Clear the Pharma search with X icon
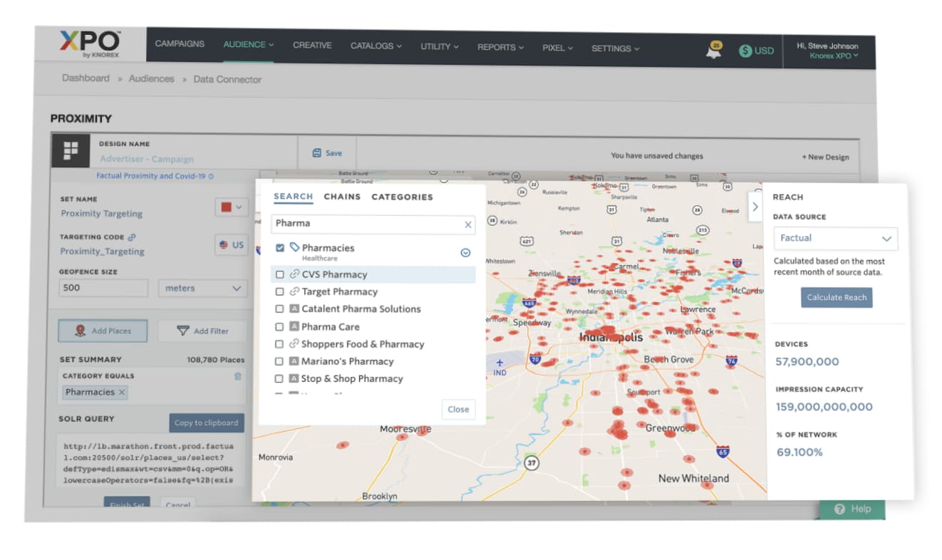Viewport: 942px width, 560px height. point(468,224)
